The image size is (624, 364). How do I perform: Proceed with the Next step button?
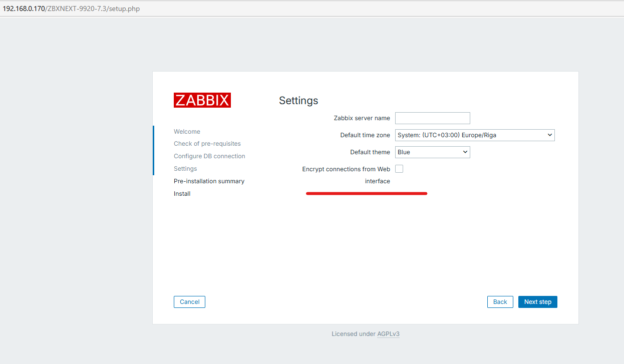click(538, 302)
